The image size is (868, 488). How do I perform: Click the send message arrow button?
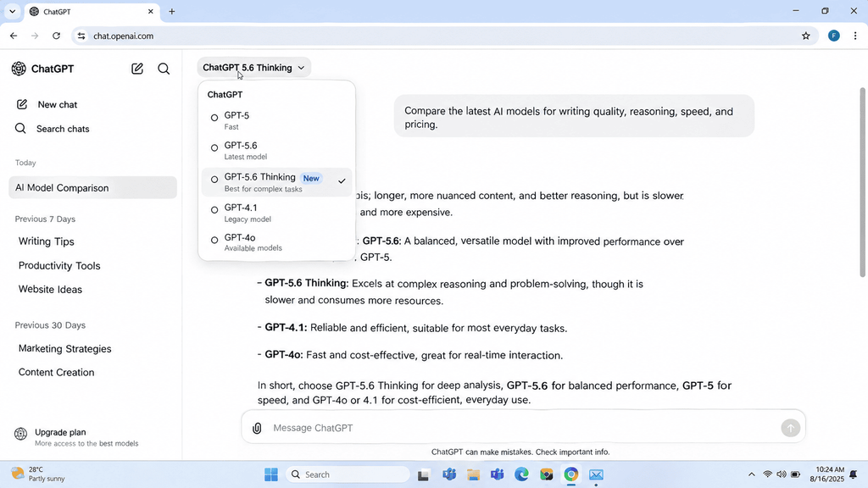click(791, 428)
